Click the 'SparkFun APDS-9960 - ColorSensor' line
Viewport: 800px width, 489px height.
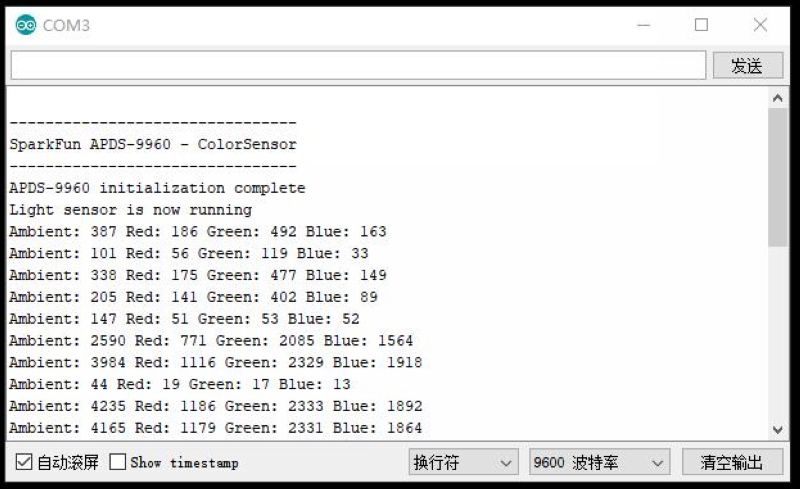(x=153, y=144)
